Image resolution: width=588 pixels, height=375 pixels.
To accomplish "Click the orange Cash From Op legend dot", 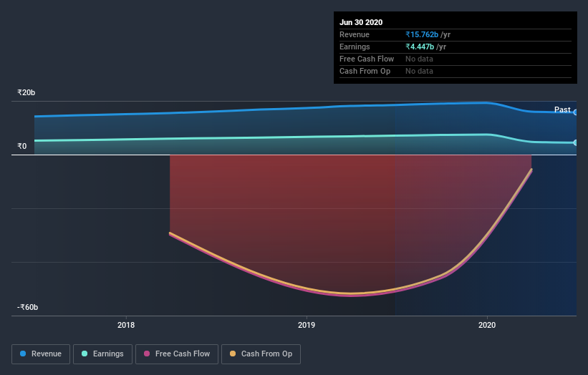I will [233, 354].
